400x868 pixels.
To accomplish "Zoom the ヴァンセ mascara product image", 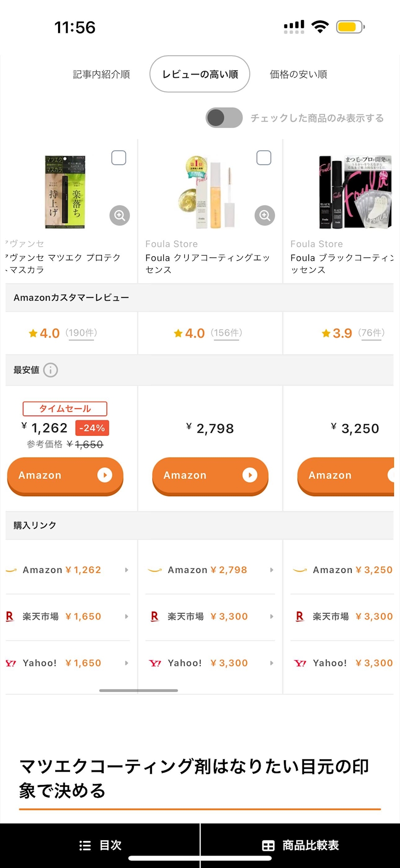I will (x=120, y=215).
